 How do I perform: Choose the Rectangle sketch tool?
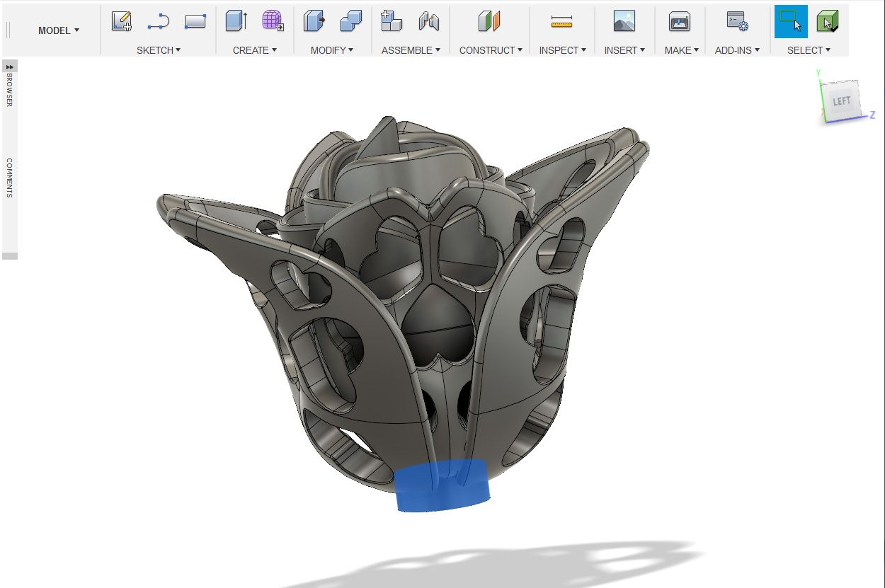(x=195, y=22)
